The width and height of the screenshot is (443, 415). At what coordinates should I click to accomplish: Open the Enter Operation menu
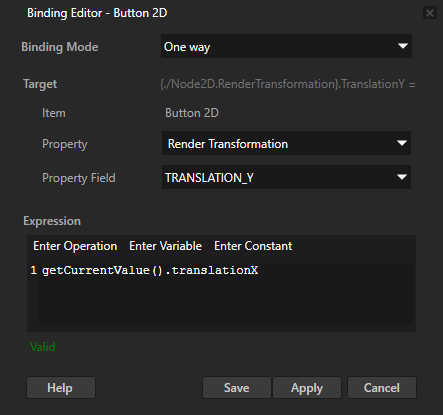pos(75,246)
